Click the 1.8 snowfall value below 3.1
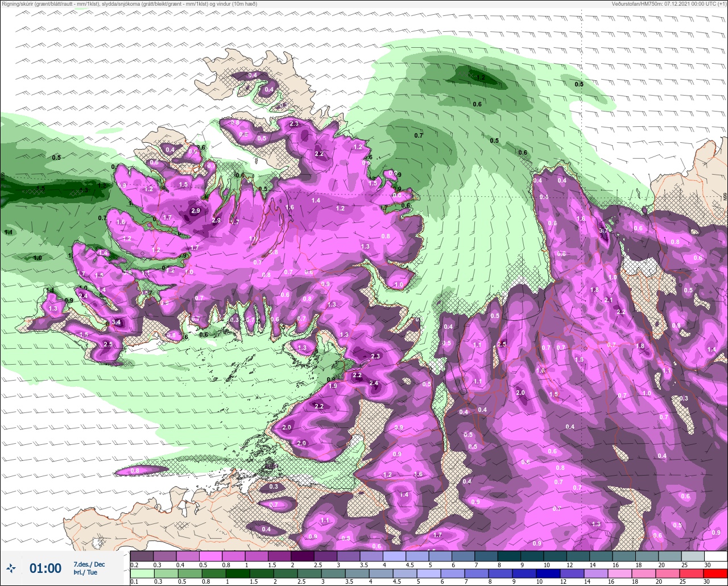 [594, 290]
